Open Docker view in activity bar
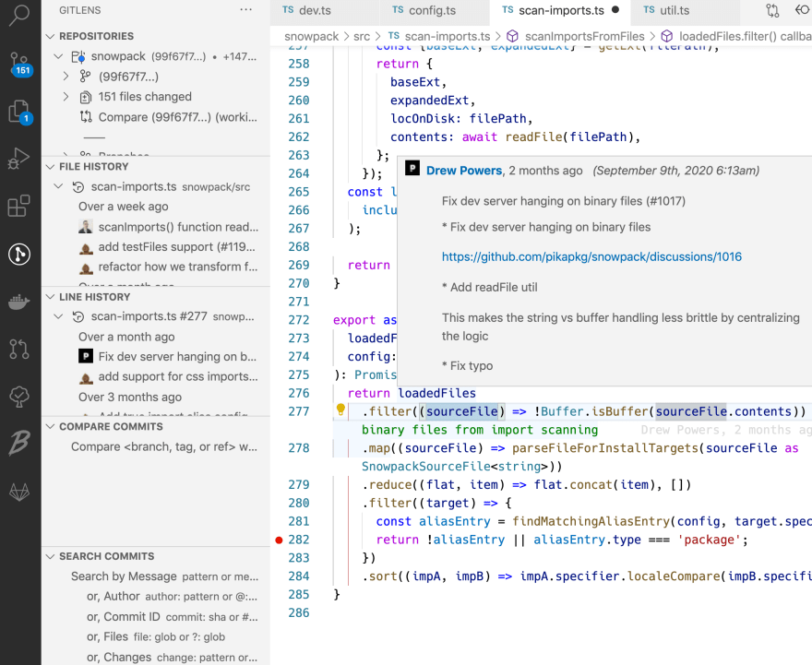Screen dimensions: 812x665 click(19, 302)
